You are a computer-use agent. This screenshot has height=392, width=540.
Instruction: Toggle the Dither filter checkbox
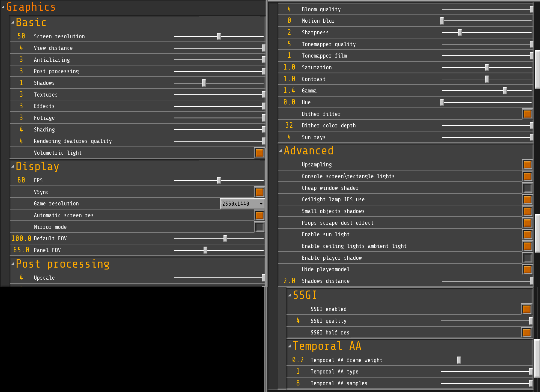527,114
